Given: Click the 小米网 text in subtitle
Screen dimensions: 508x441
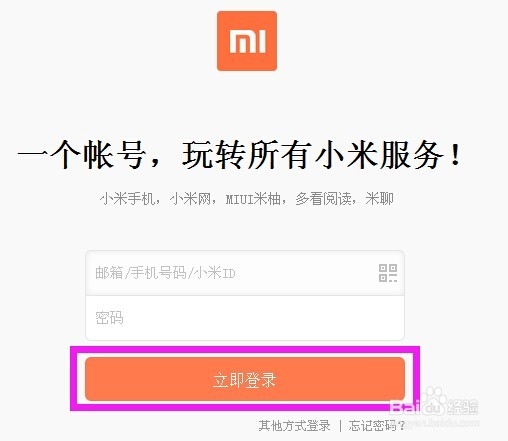Looking at the screenshot, I should (190, 199).
